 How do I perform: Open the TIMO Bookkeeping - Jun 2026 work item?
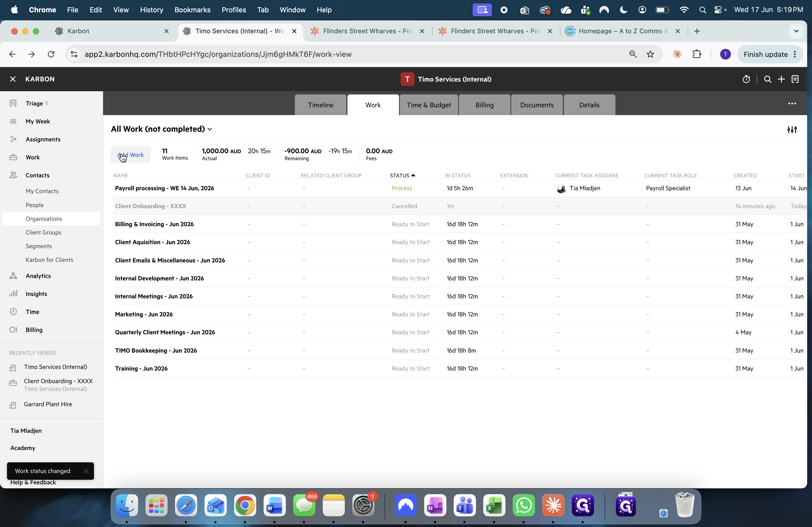point(156,350)
